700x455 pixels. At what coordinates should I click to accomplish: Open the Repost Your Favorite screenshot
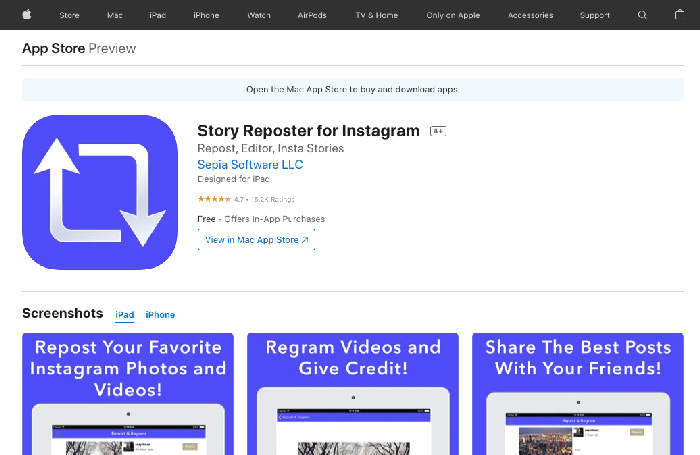[128, 394]
